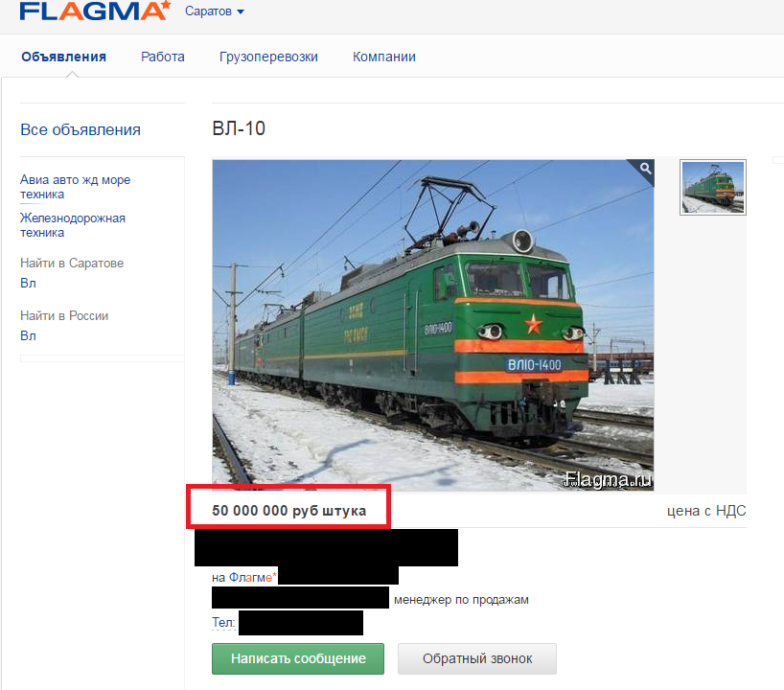The image size is (784, 690).
Task: Click the ВЛ-10 listing title
Action: click(239, 128)
